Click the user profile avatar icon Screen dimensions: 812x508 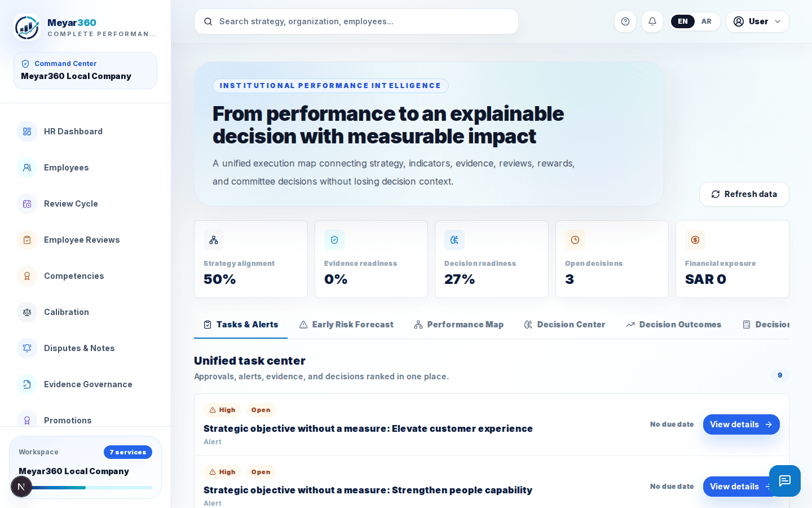pos(739,21)
